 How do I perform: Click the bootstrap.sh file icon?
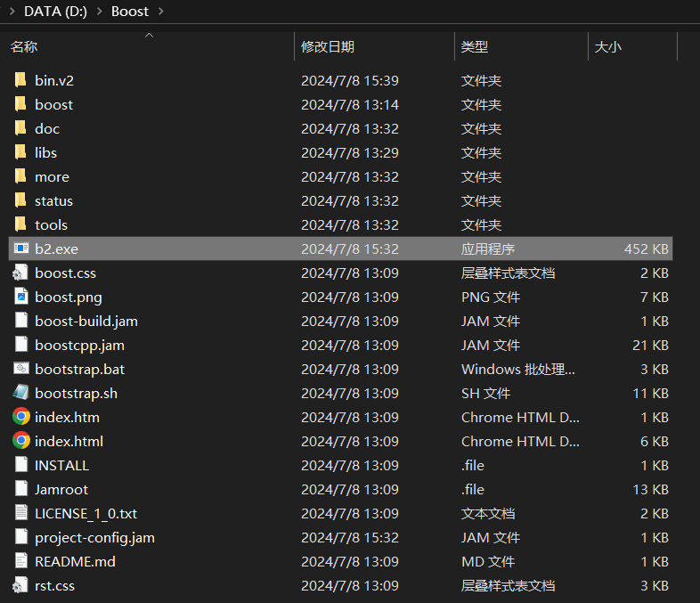click(x=20, y=393)
